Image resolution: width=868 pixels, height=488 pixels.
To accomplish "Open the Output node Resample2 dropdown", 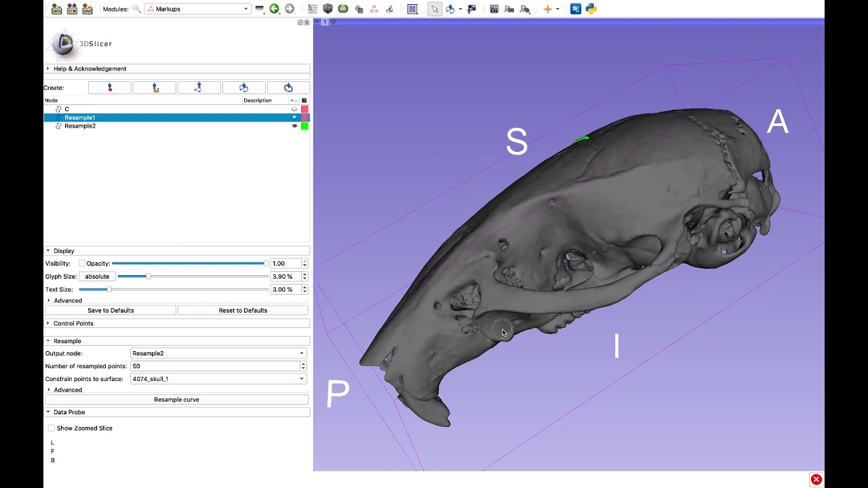I will point(218,353).
